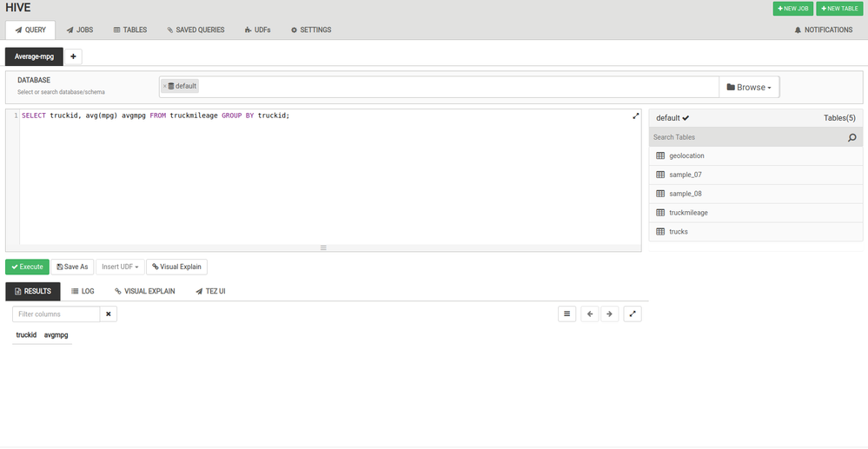Clear the column filter
Viewport: 868px width, 449px height.
coord(109,314)
